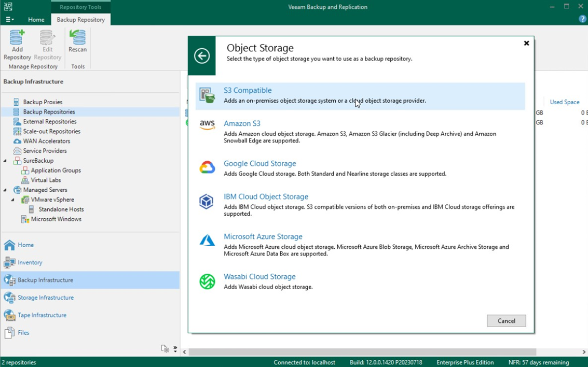
Task: Click 'Enterprise Plus Edition' status text
Action: [x=465, y=362]
